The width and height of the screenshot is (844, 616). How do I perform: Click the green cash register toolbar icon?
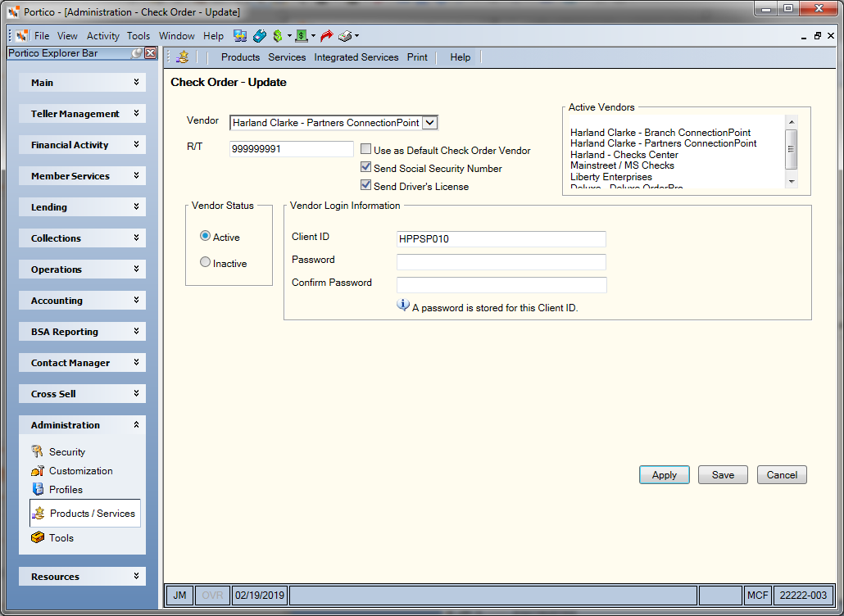point(302,36)
